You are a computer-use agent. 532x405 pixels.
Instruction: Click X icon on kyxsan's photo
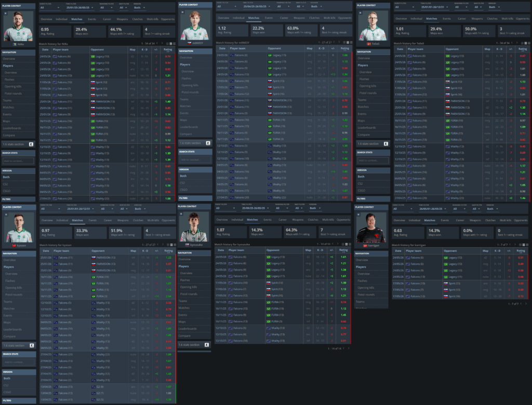(x=6, y=215)
